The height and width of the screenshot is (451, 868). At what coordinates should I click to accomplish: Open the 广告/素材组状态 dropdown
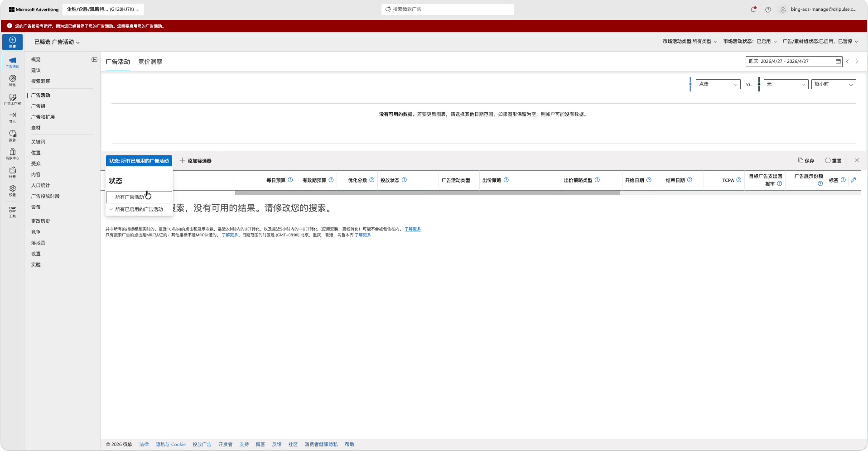tap(820, 41)
